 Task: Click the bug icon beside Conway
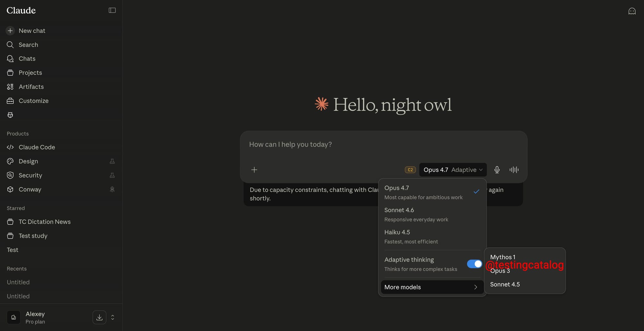coord(112,189)
